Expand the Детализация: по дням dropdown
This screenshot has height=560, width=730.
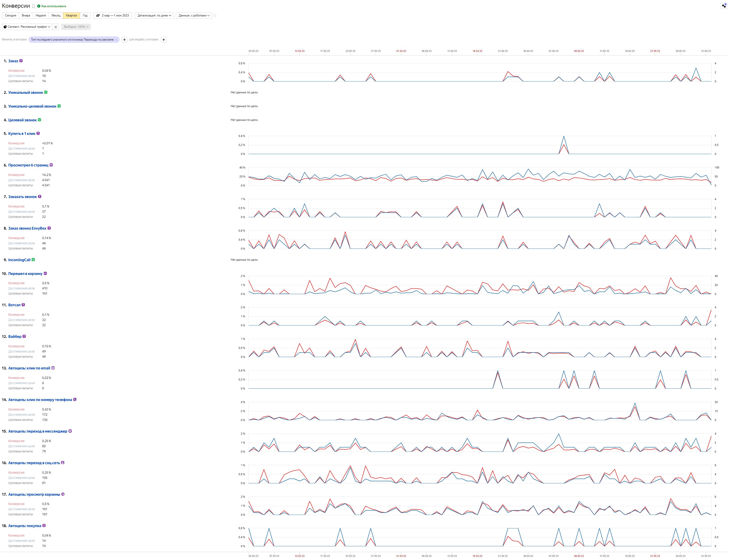click(154, 15)
